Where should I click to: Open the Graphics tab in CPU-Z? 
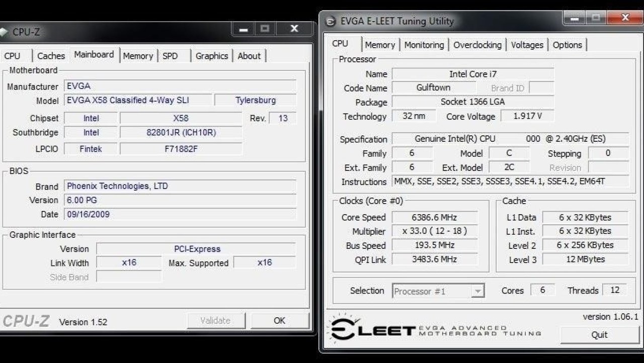[212, 56]
